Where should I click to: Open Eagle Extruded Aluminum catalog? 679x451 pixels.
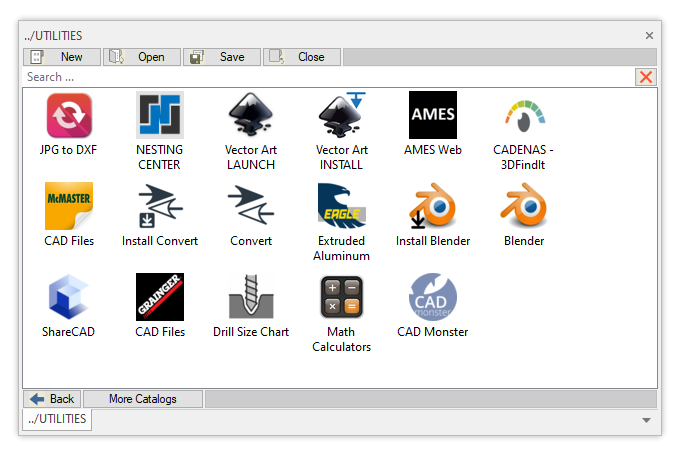(341, 206)
